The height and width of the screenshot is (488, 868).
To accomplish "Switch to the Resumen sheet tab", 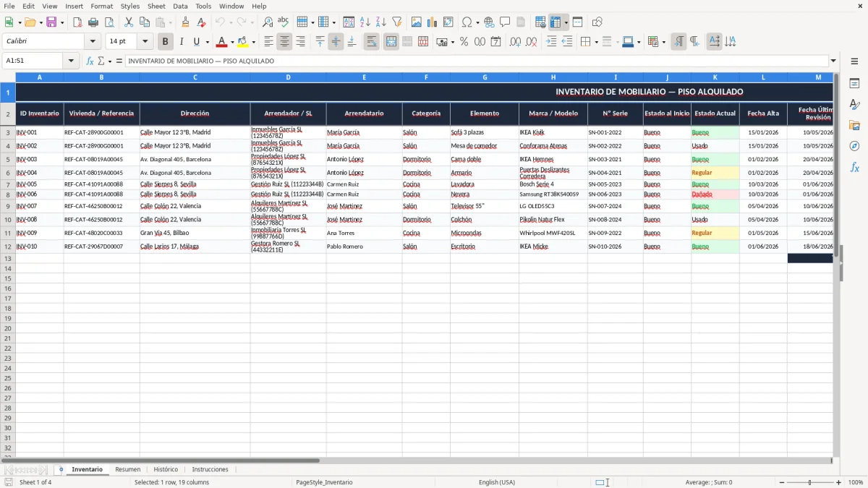I will coord(128,469).
